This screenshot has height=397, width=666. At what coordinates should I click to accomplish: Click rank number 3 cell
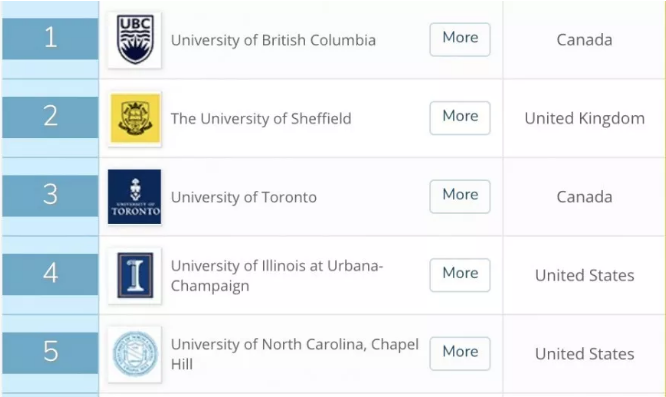coord(50,196)
